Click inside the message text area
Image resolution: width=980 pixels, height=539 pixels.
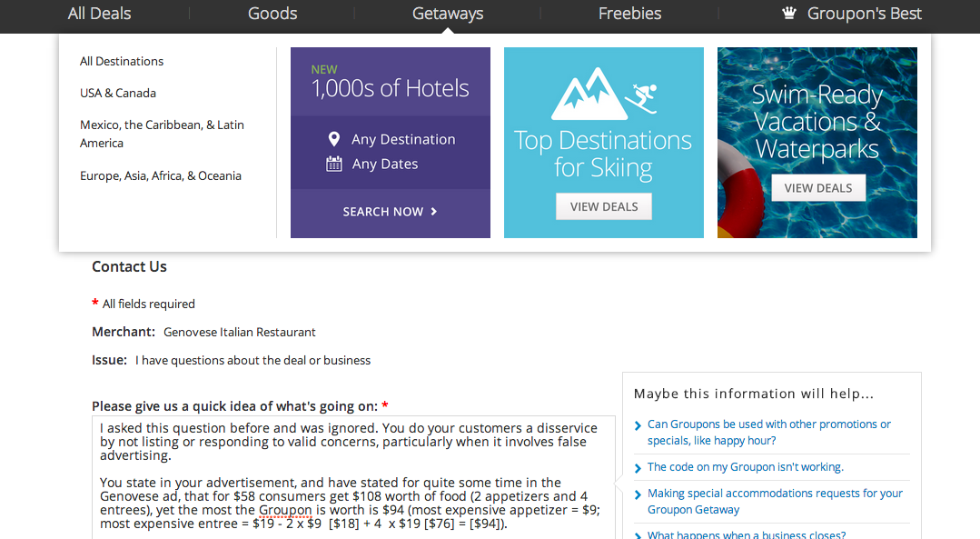pyautogui.click(x=353, y=477)
